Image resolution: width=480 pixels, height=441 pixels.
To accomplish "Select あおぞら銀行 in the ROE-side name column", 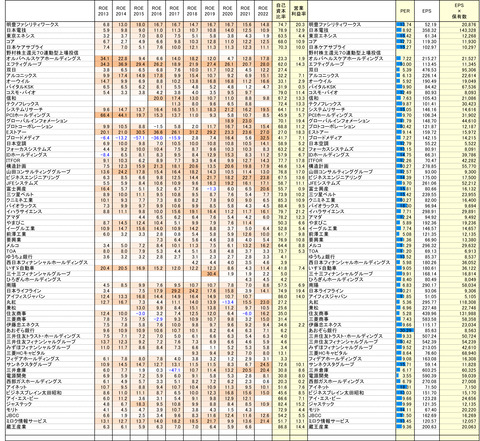I will pyautogui.click(x=20, y=330).
